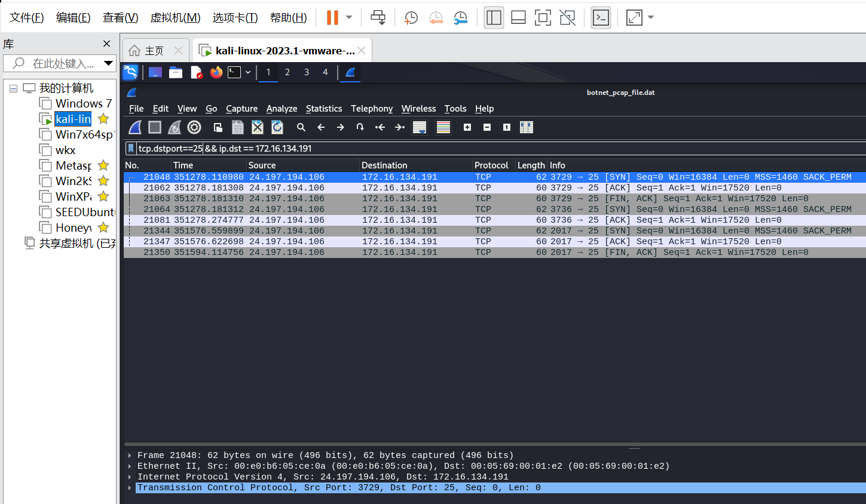Sort packets by the Protocol column header

click(x=494, y=165)
